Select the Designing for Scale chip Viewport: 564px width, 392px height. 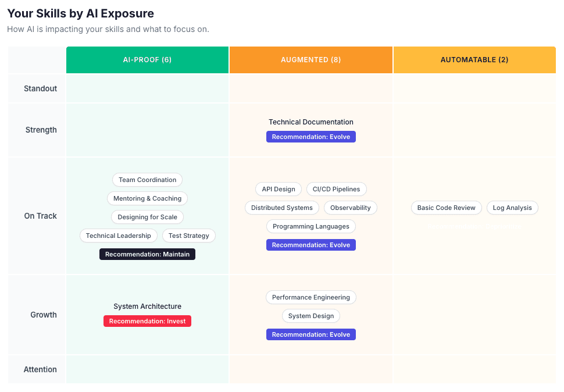(148, 217)
